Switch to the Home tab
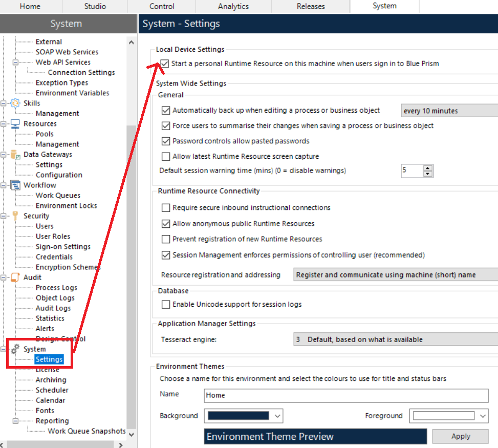 tap(30, 6)
